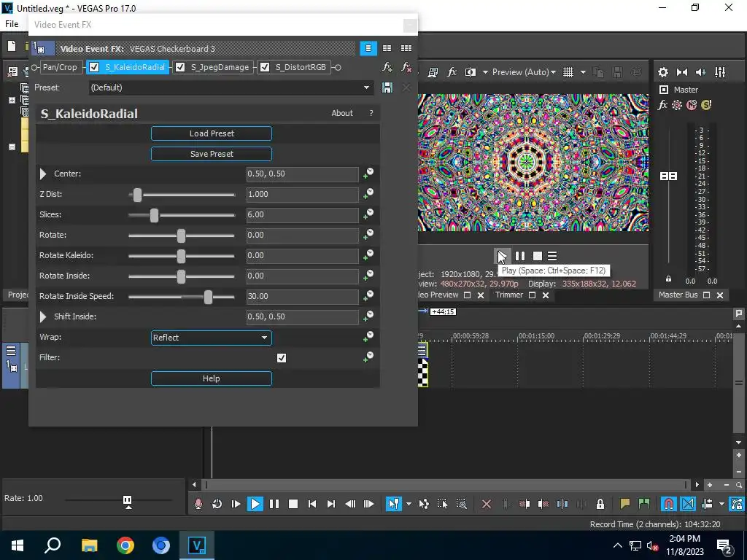Click the Video Preview fx icon

pos(452,72)
